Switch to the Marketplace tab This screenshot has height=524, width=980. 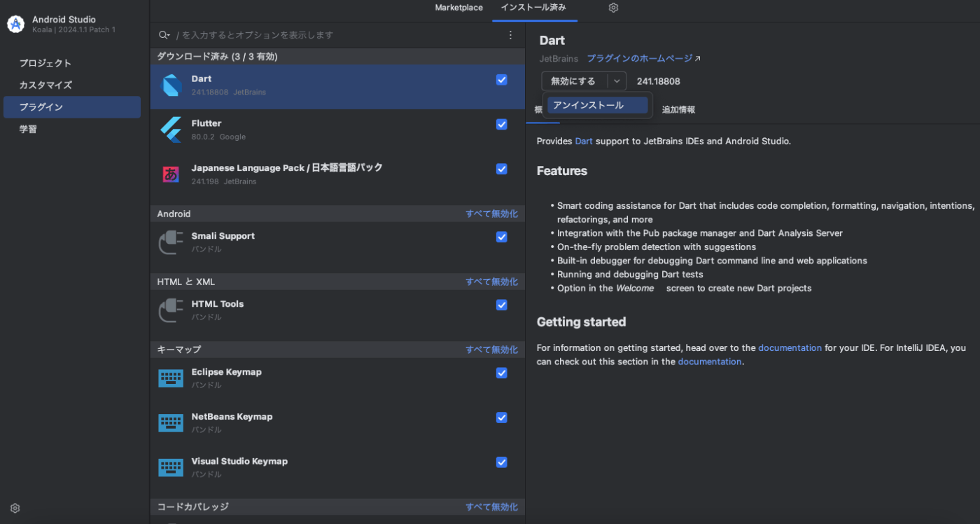pyautogui.click(x=458, y=8)
